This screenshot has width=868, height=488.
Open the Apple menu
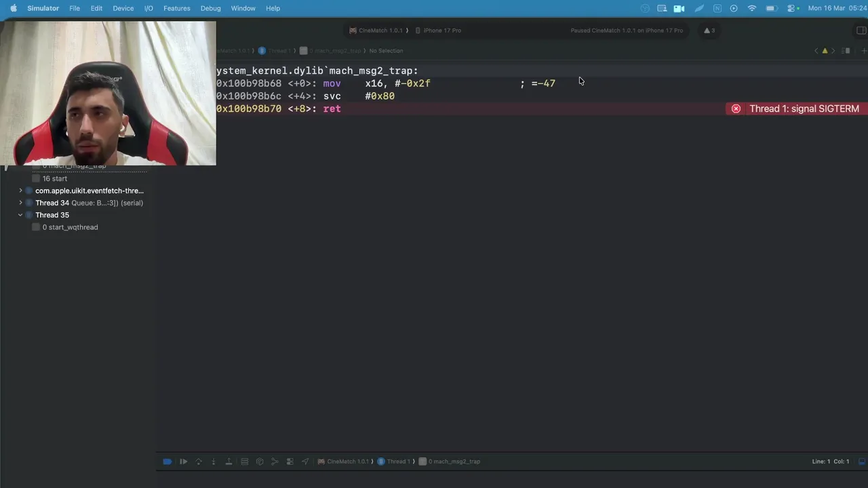coord(13,8)
